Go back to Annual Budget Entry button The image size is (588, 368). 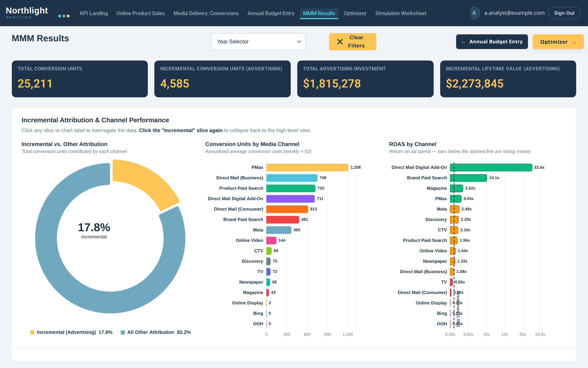click(x=492, y=42)
